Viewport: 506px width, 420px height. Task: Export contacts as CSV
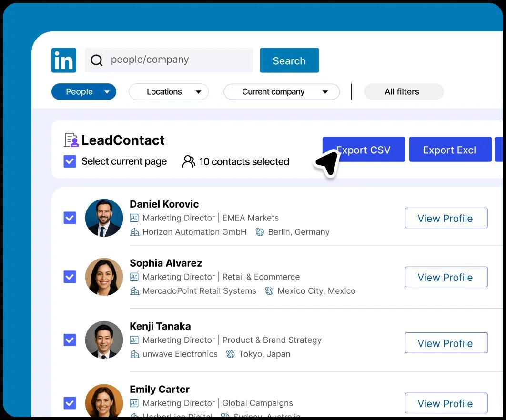pos(364,150)
